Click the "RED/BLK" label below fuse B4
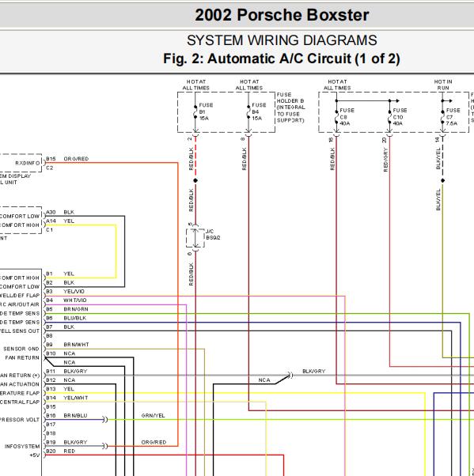This screenshot has height=476, width=474. point(244,159)
